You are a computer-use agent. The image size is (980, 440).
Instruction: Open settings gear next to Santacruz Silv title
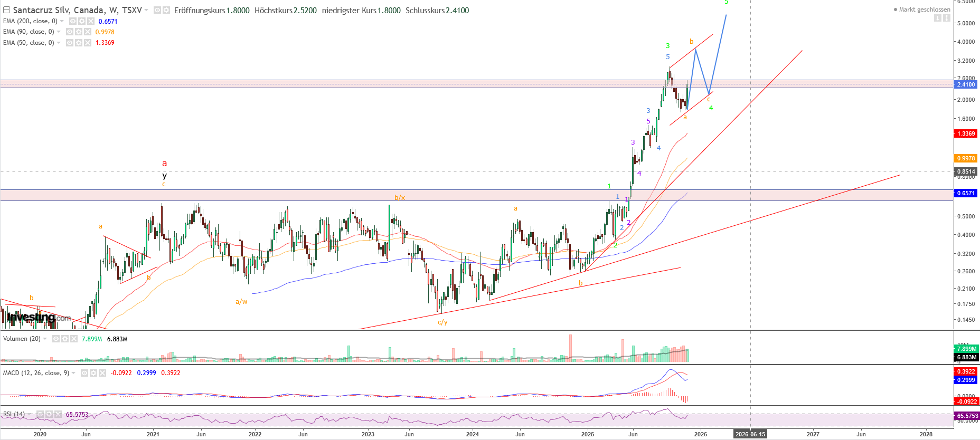(166, 10)
